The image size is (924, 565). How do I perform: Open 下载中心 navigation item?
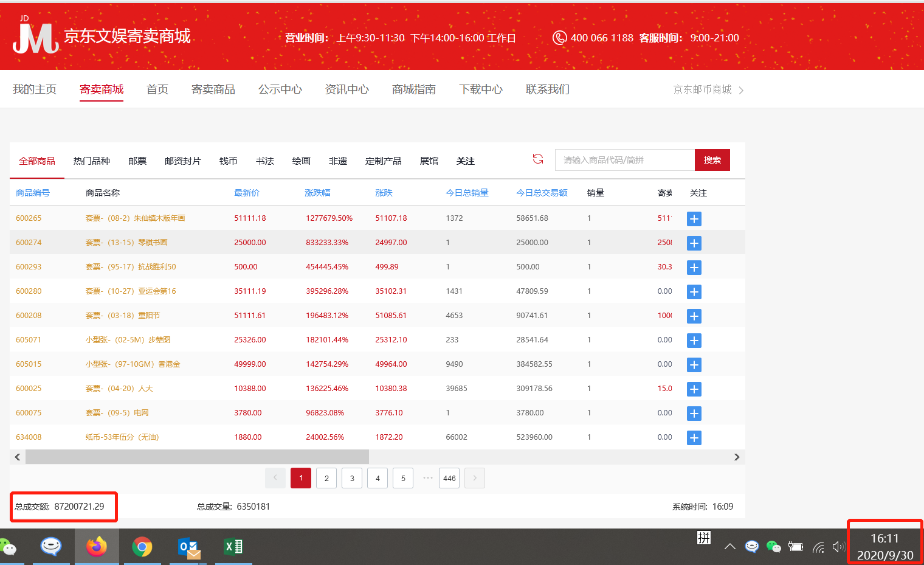481,89
